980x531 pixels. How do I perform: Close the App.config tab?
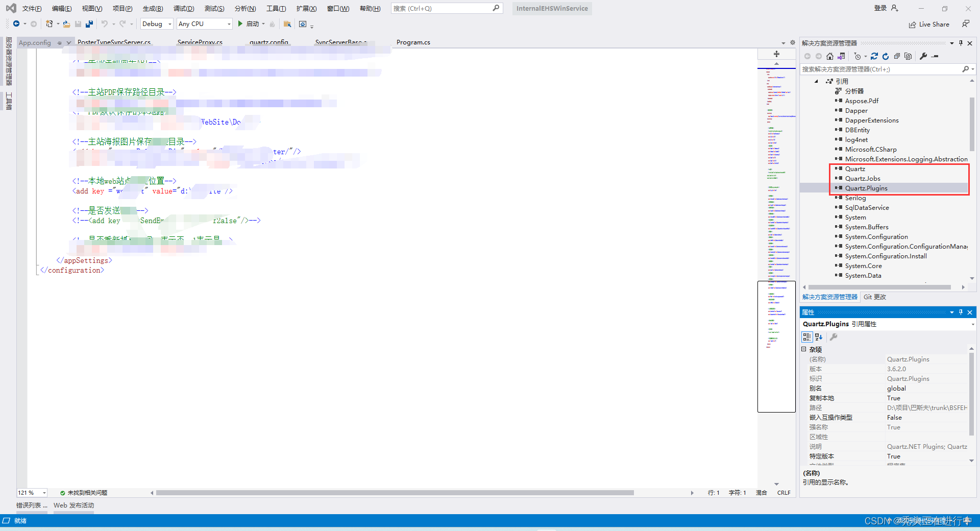pyautogui.click(x=68, y=43)
